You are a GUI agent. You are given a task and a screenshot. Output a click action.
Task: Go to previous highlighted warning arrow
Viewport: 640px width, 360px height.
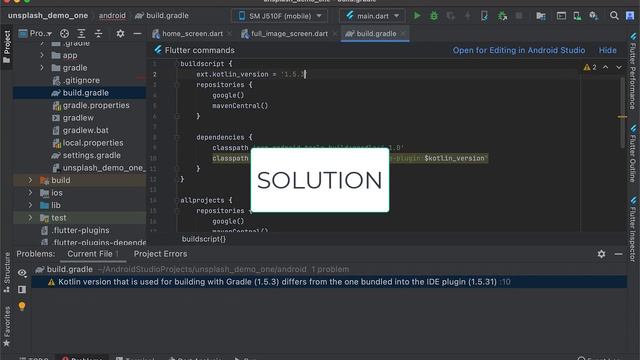(x=606, y=67)
